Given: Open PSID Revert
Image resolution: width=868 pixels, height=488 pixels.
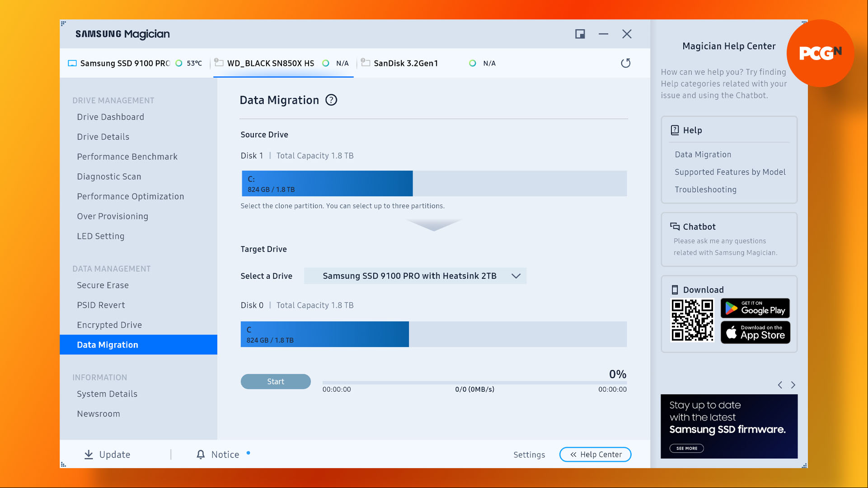Looking at the screenshot, I should (101, 305).
